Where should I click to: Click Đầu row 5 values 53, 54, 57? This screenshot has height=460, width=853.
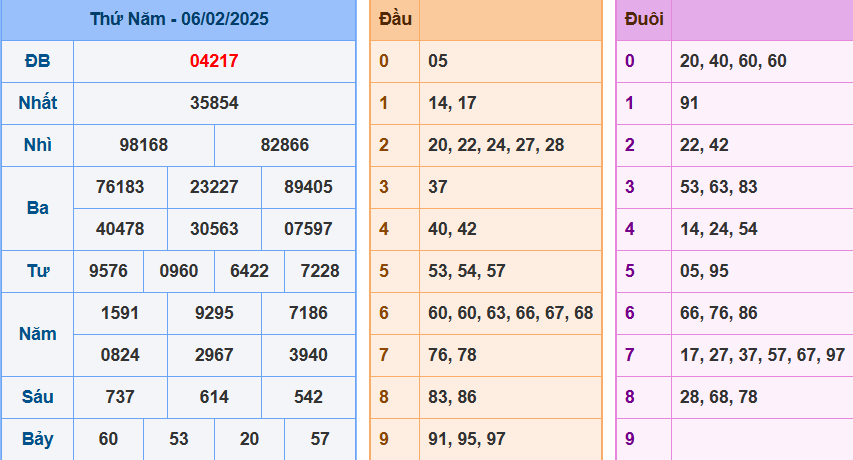467,271
